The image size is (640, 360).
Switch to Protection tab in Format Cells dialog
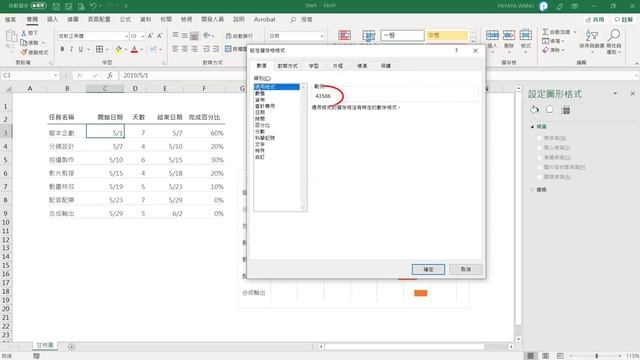tap(386, 66)
